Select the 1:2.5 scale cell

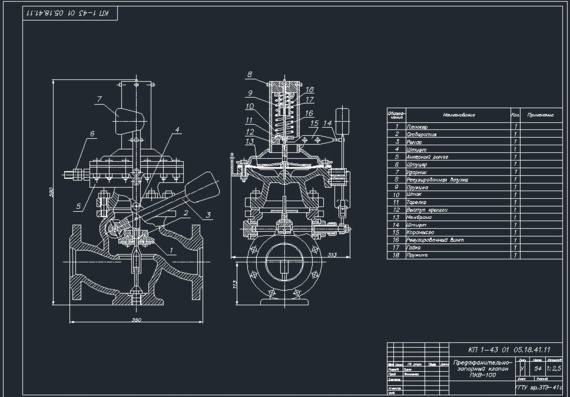pos(554,369)
